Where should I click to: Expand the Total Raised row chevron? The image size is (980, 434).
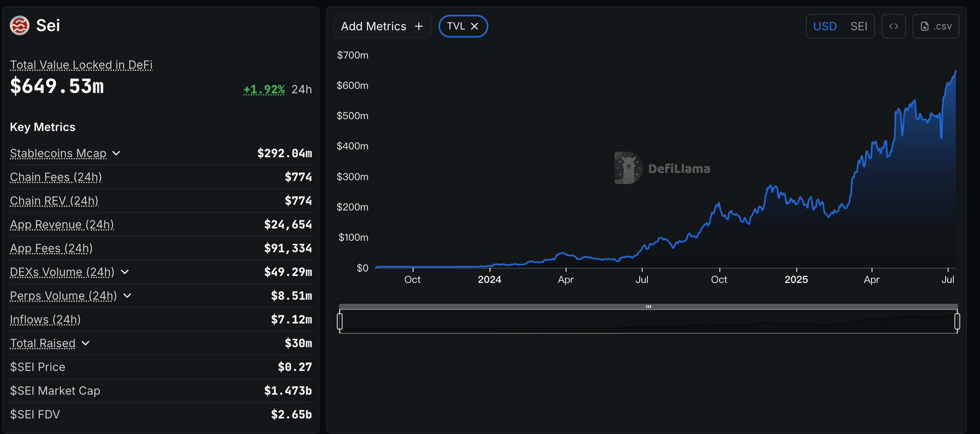point(85,343)
